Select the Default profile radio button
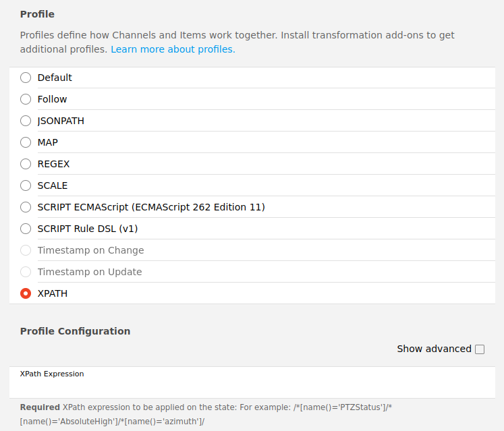Image resolution: width=504 pixels, height=431 pixels. coord(26,78)
